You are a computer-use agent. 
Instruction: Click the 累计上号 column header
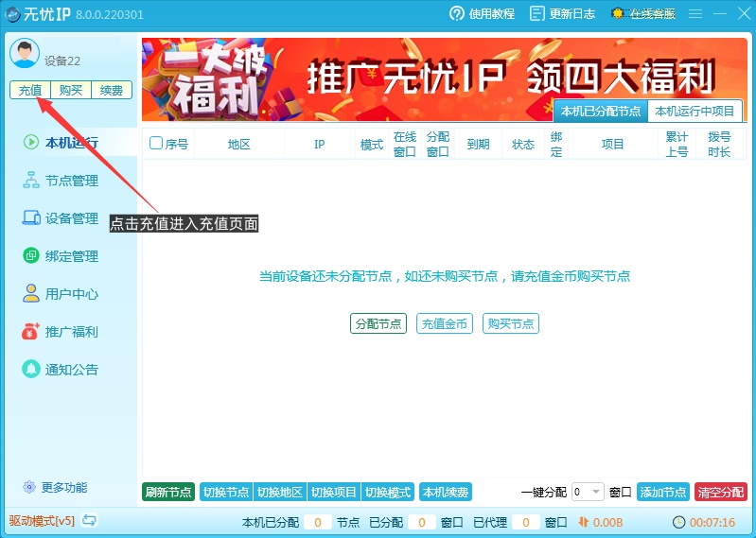pyautogui.click(x=677, y=144)
